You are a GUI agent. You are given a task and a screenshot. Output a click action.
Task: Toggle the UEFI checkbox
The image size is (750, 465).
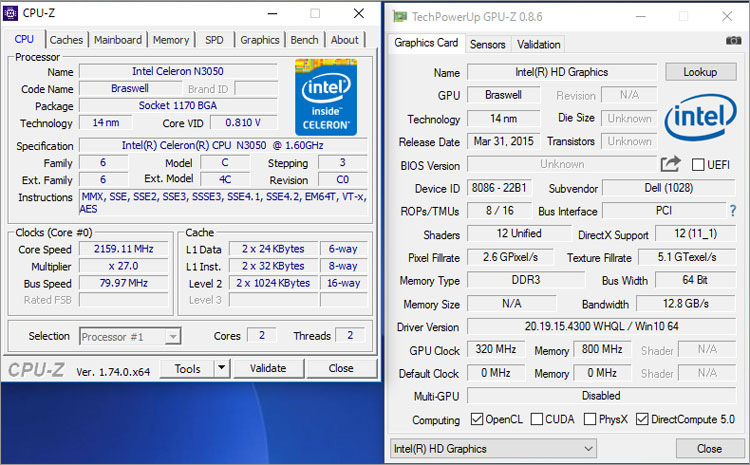pos(698,165)
